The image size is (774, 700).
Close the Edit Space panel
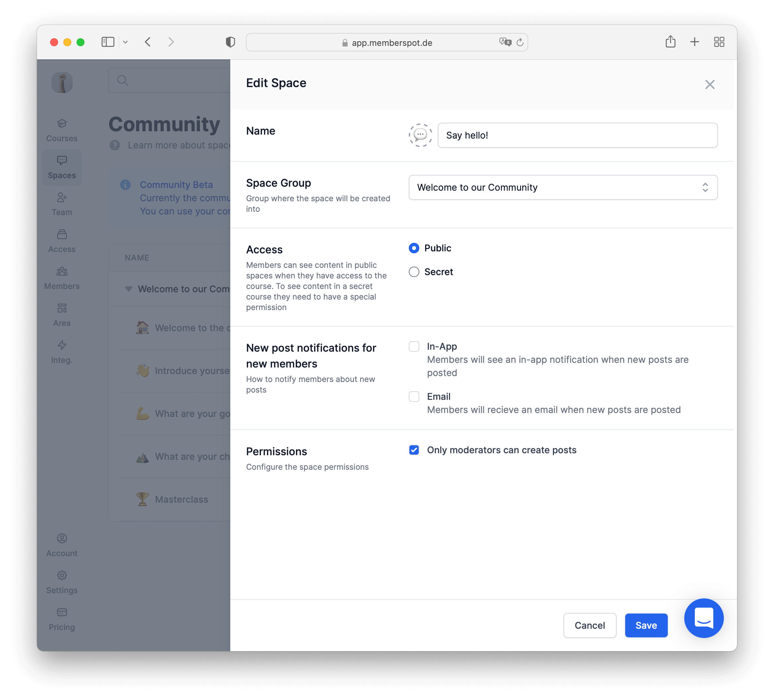[x=709, y=84]
